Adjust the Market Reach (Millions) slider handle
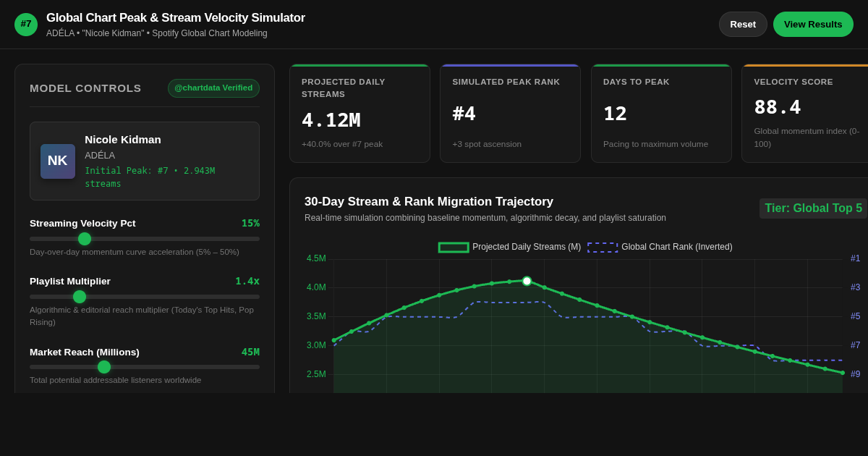 (104, 367)
